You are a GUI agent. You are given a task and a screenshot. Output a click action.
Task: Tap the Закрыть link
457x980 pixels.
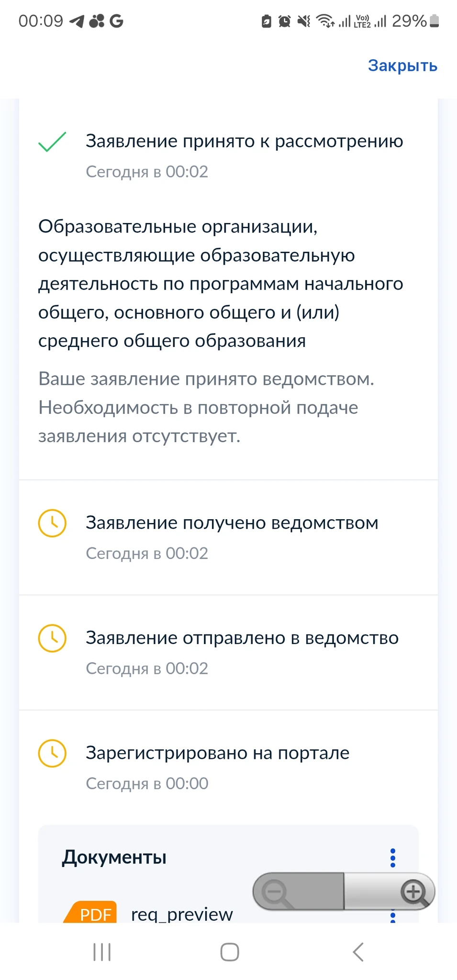pyautogui.click(x=402, y=66)
